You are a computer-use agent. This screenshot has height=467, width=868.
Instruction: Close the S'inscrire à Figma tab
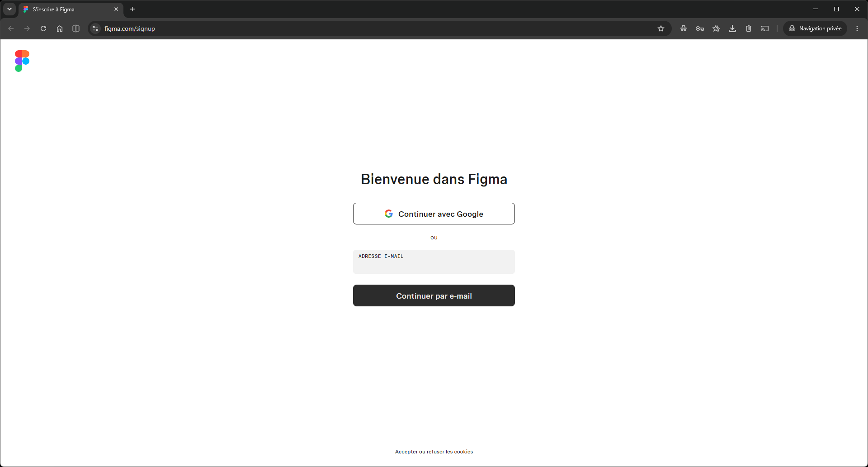(116, 9)
